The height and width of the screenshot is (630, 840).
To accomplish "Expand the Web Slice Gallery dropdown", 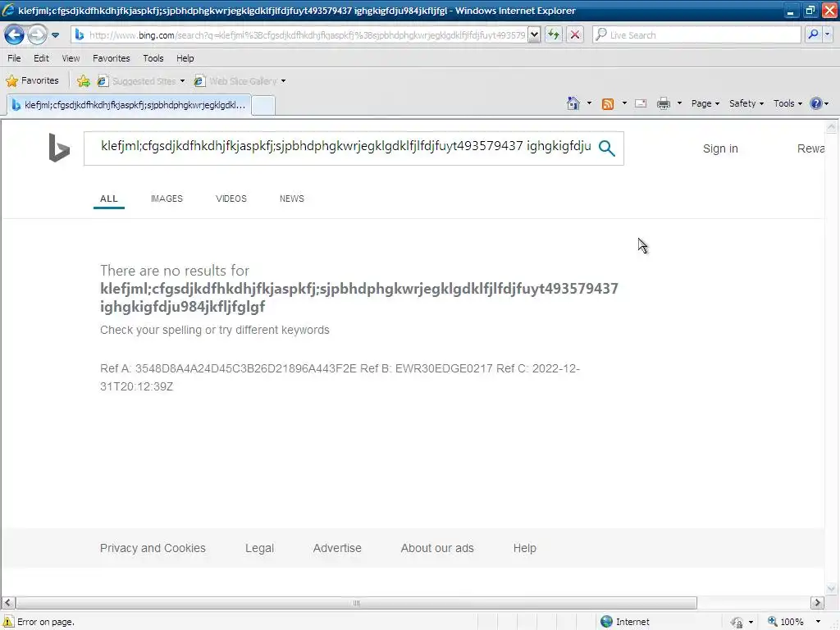I will point(283,81).
